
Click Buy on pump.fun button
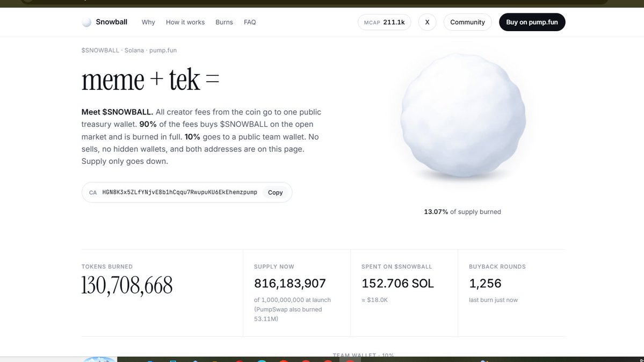(x=532, y=22)
